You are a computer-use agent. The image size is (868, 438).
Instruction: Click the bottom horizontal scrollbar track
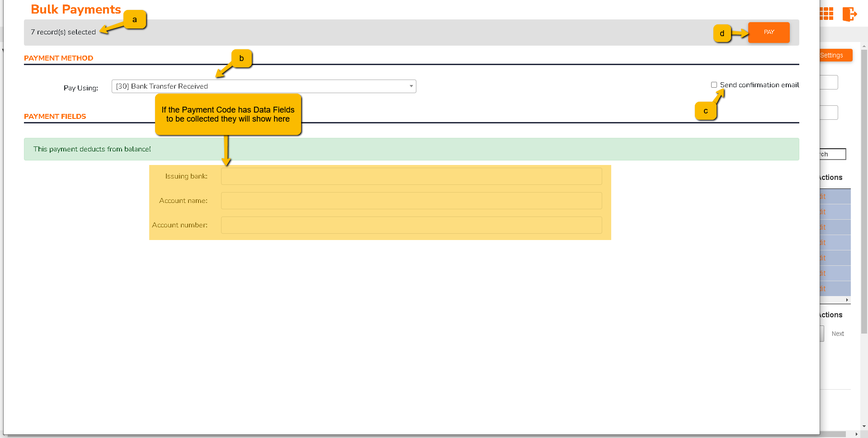(x=832, y=434)
